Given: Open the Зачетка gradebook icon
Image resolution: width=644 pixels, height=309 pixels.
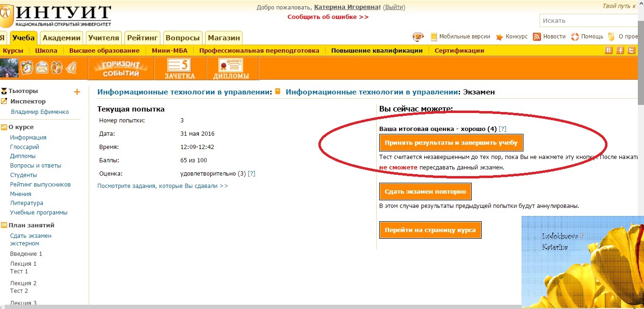Looking at the screenshot, I should (x=180, y=68).
